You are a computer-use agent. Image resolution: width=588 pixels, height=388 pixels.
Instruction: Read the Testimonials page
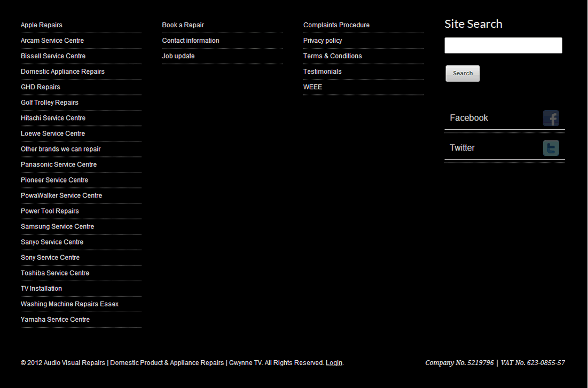(323, 72)
